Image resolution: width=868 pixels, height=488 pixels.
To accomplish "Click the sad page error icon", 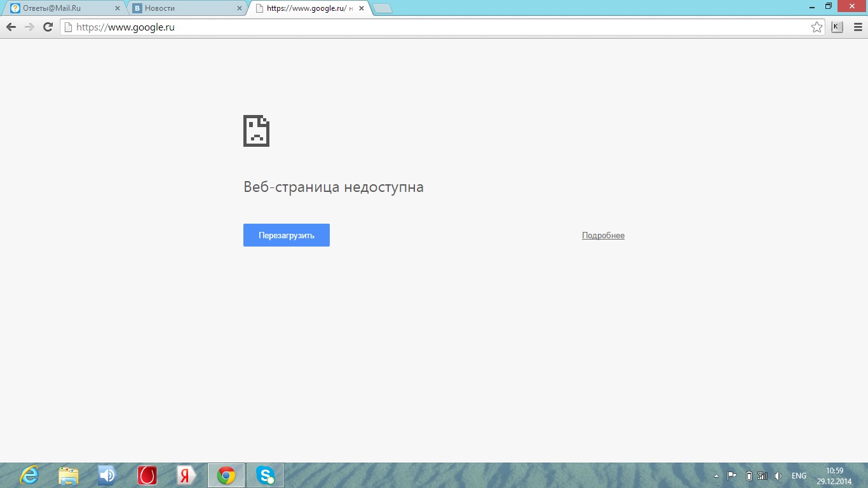I will click(256, 131).
